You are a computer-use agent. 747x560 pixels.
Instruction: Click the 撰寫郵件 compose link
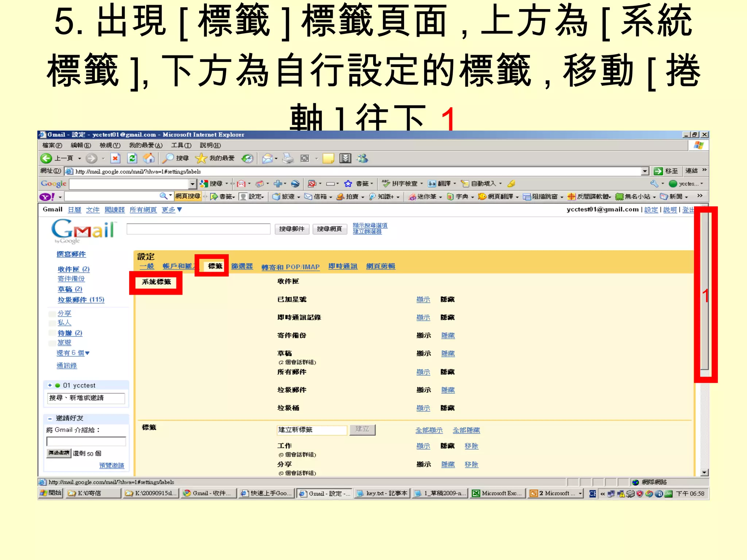tap(71, 254)
